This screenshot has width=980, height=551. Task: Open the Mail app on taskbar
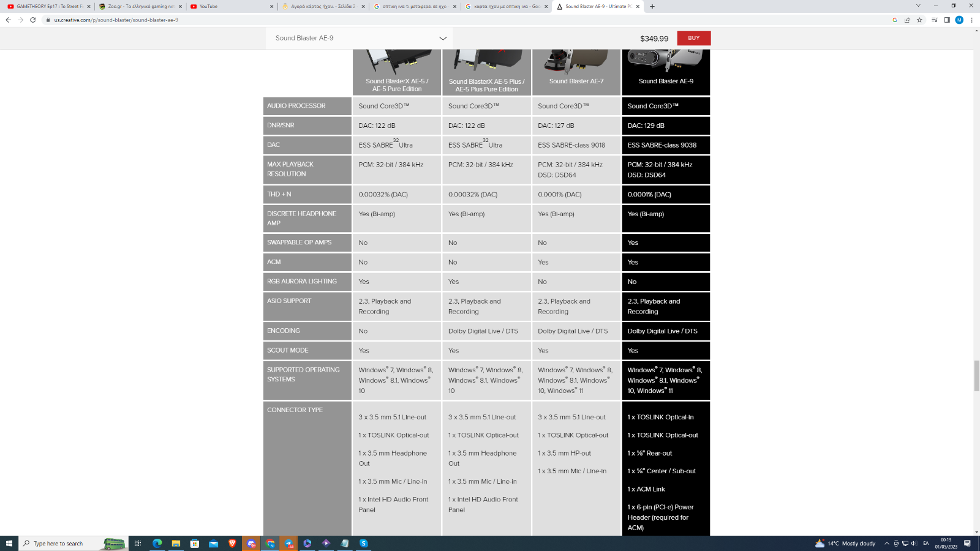point(213,543)
